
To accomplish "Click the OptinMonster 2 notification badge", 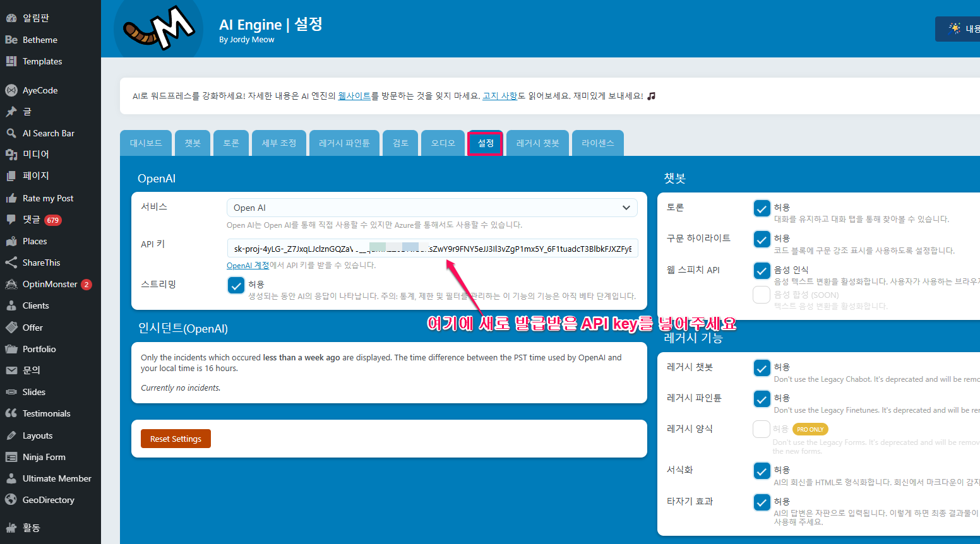I will [87, 285].
